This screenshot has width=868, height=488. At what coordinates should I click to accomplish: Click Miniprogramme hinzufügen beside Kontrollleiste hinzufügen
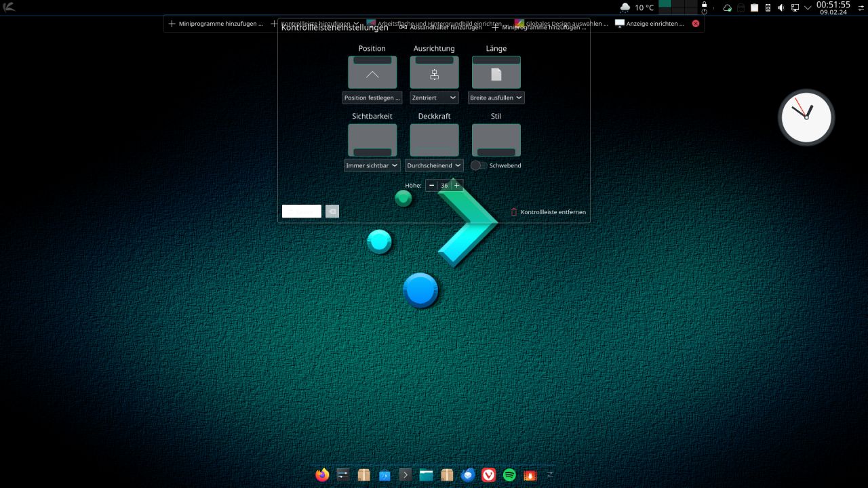pyautogui.click(x=216, y=24)
